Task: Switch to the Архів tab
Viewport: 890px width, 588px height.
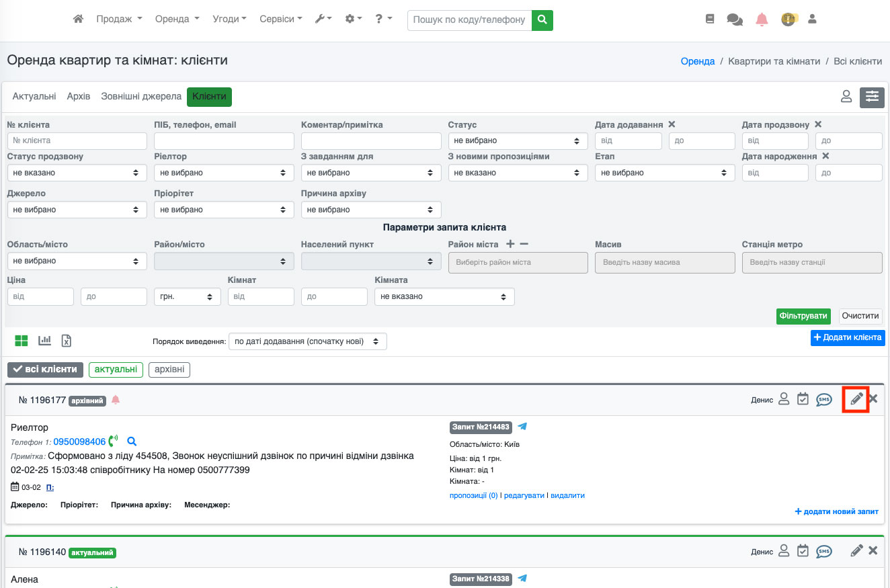Action: tap(79, 97)
